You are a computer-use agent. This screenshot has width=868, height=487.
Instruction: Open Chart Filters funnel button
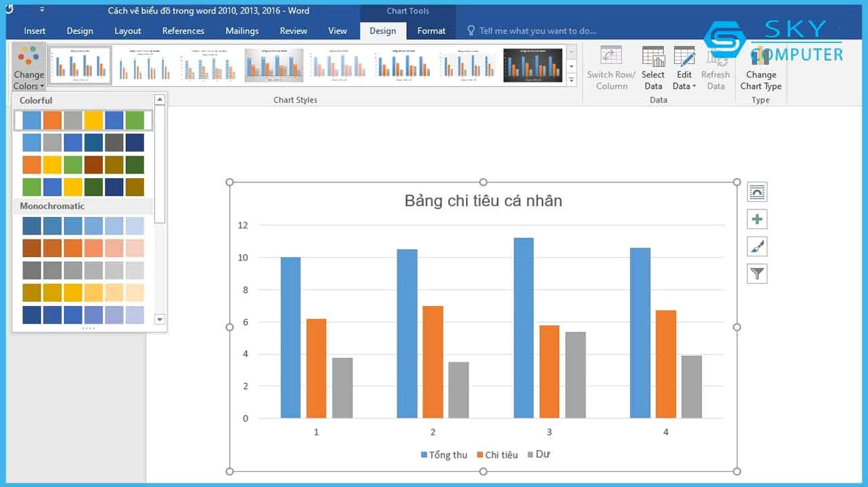[x=757, y=273]
